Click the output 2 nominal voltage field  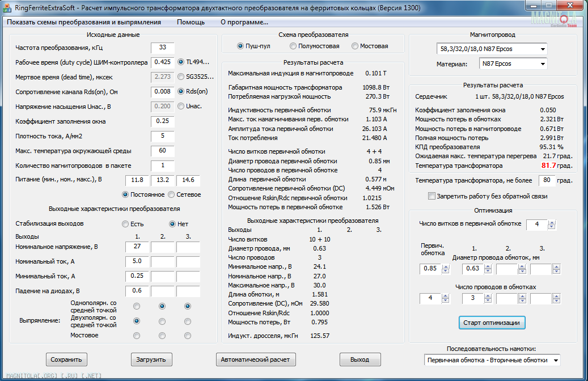click(x=162, y=247)
